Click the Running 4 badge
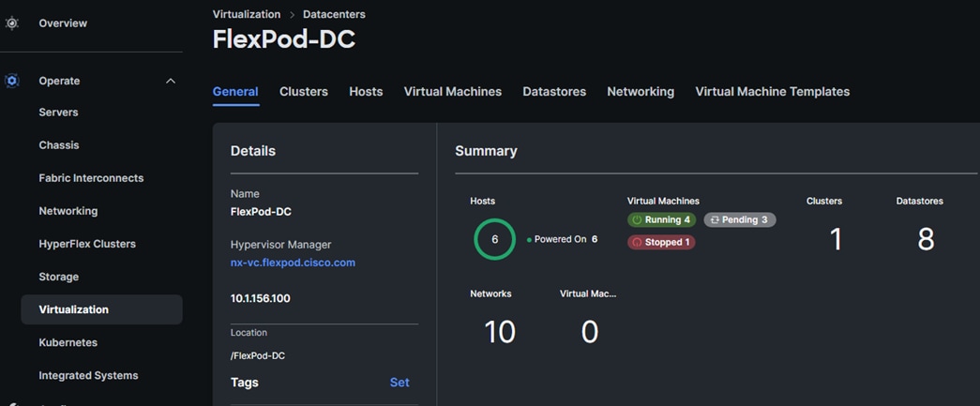Viewport: 980px width, 406px height. (x=661, y=219)
